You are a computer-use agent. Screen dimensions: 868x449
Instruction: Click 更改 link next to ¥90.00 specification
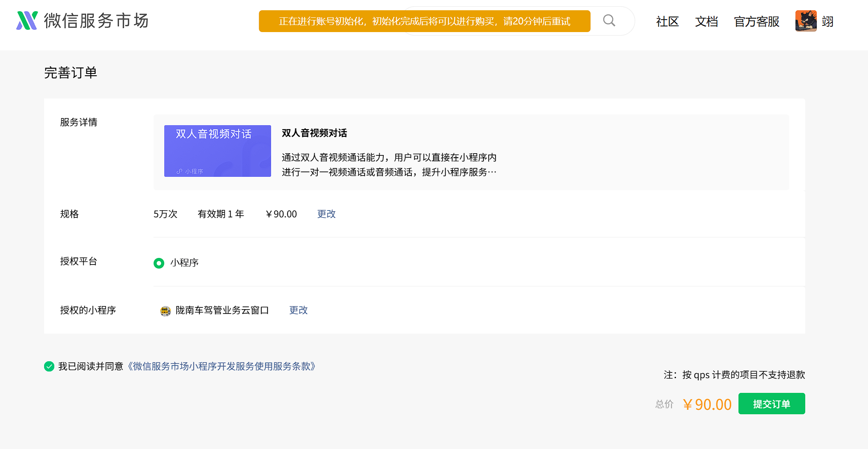coord(326,214)
